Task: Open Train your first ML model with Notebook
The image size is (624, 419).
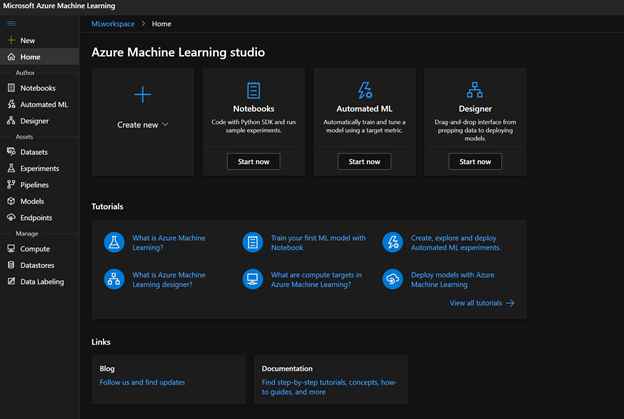Action: click(x=318, y=242)
